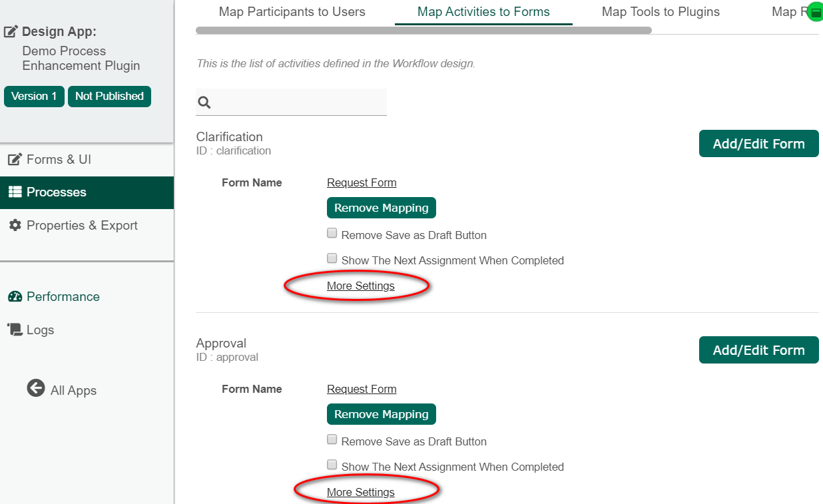
Task: Click the Forms & UI pencil icon
Action: (15, 160)
